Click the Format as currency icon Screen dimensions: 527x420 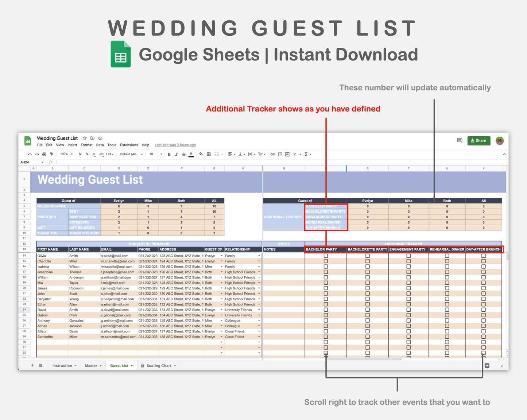click(x=80, y=154)
